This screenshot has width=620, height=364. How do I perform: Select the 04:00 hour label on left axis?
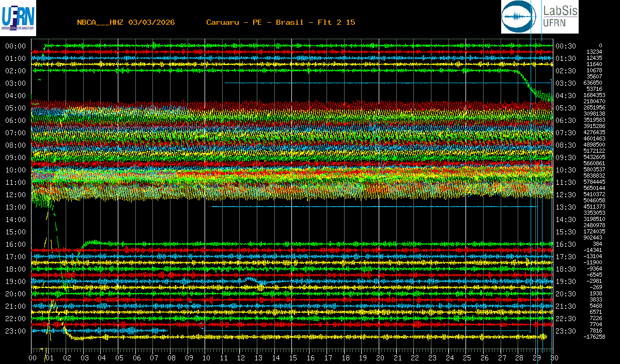(16, 96)
